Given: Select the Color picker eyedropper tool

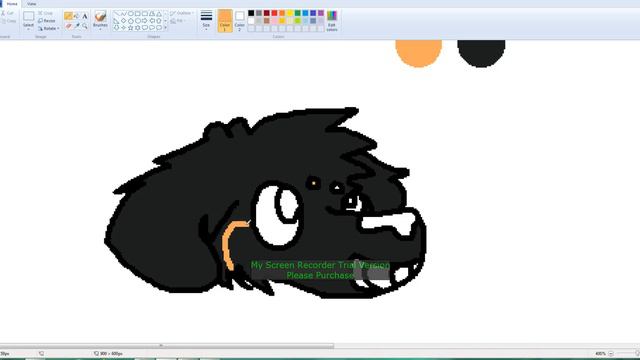Looking at the screenshot, I should point(77,26).
